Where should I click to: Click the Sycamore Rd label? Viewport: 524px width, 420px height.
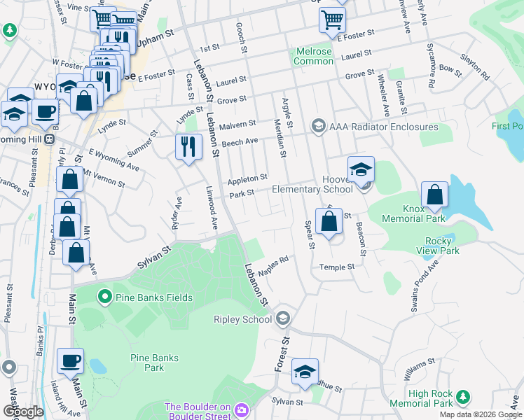click(x=431, y=65)
